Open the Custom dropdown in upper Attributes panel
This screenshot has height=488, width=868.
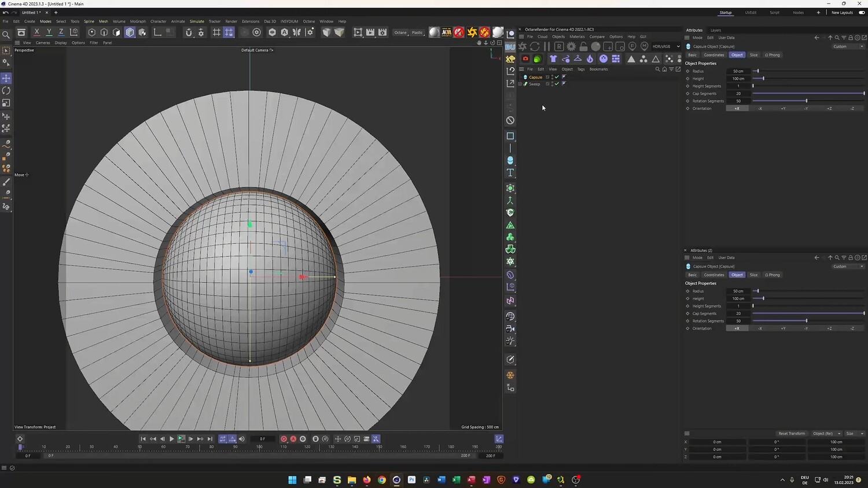[848, 46]
